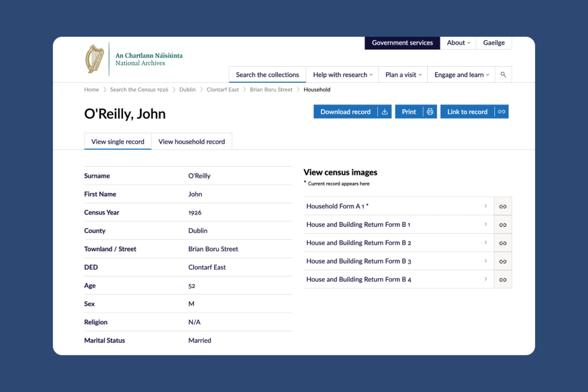Switch to View household record tab
588x392 pixels.
[192, 141]
